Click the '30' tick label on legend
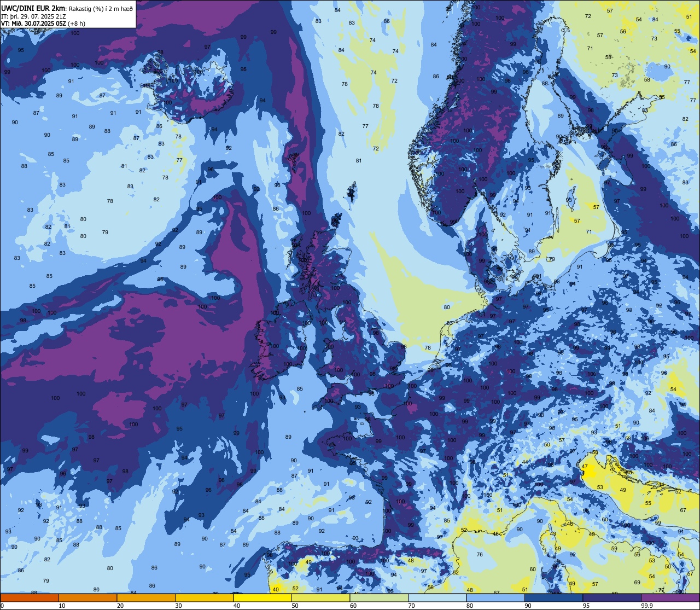Screen dimensions: 700x610 coord(178,606)
